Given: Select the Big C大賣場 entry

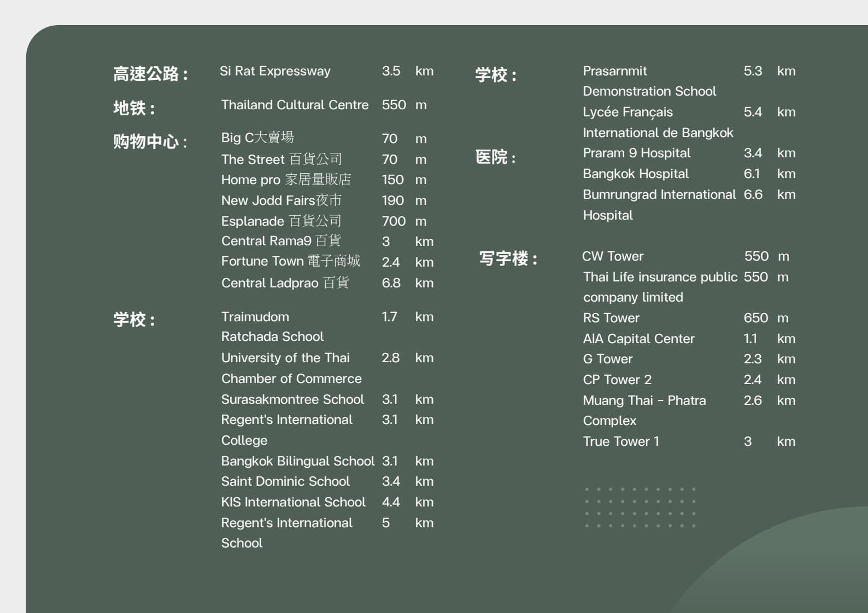Looking at the screenshot, I should (x=257, y=138).
